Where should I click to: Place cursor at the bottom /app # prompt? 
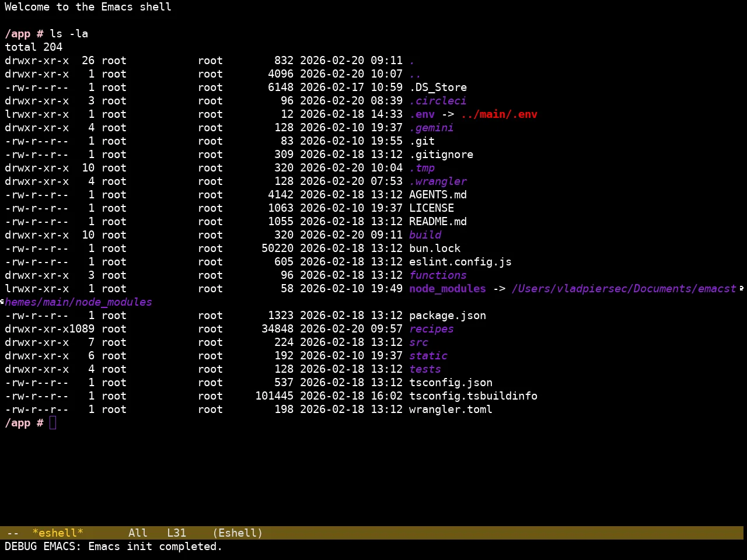pos(53,423)
